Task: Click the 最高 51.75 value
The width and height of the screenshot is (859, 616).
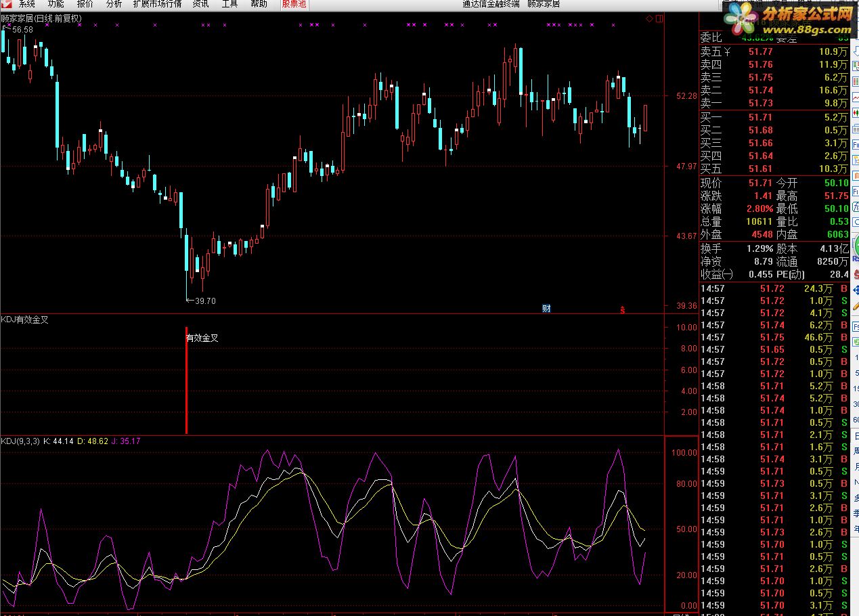Action: pos(837,196)
